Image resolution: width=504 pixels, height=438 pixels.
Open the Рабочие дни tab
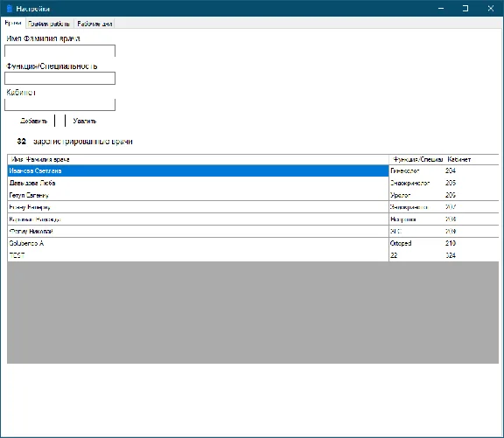(94, 24)
